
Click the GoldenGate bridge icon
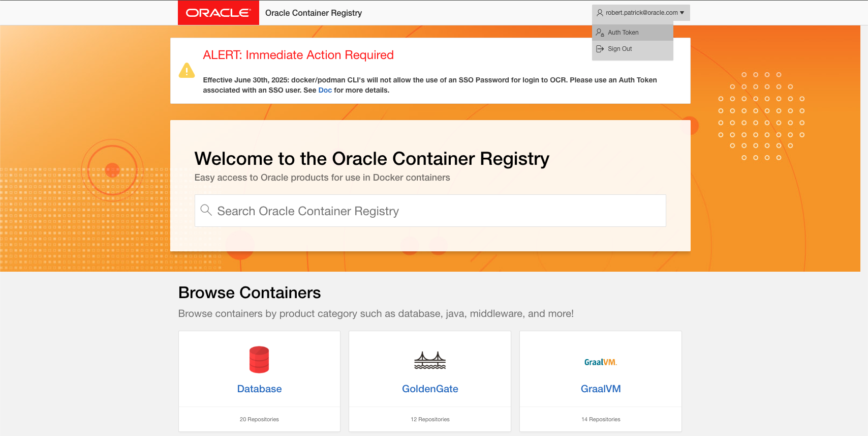coord(430,360)
